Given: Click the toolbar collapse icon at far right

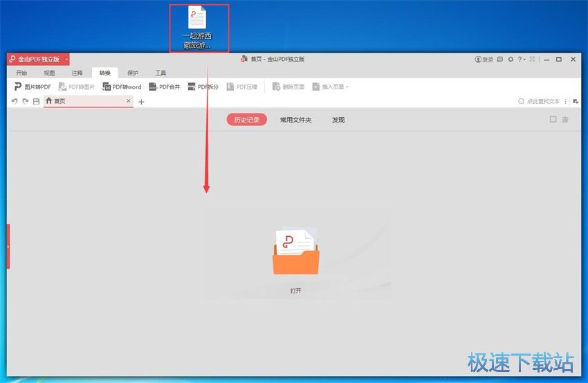Looking at the screenshot, I should point(576,101).
